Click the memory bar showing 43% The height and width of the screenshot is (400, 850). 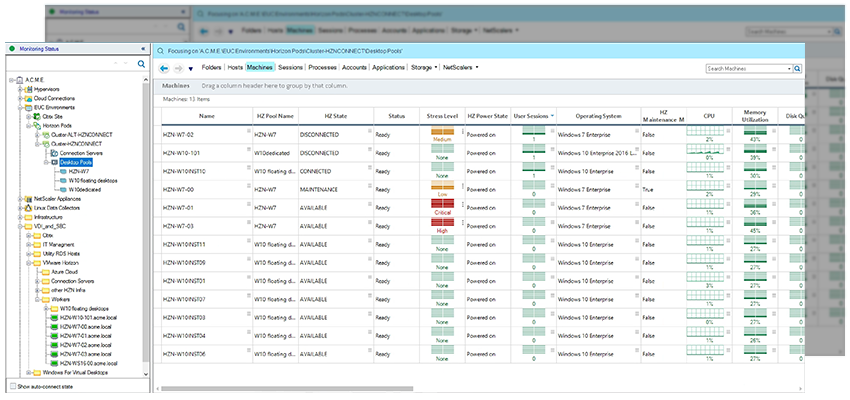755,132
